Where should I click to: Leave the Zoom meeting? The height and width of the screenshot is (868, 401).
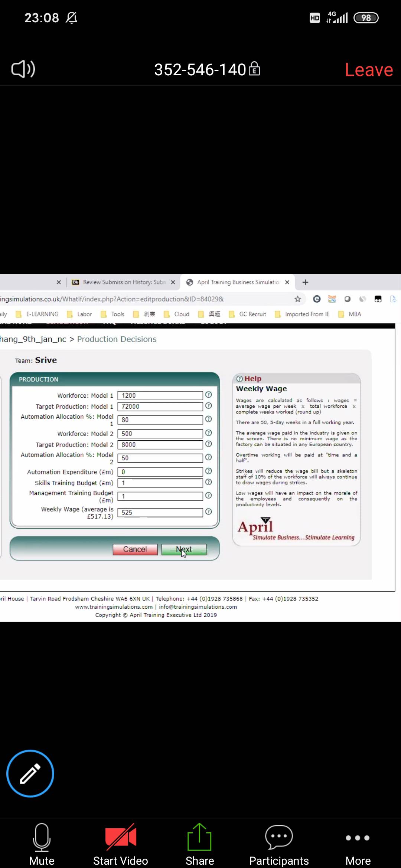pos(369,70)
